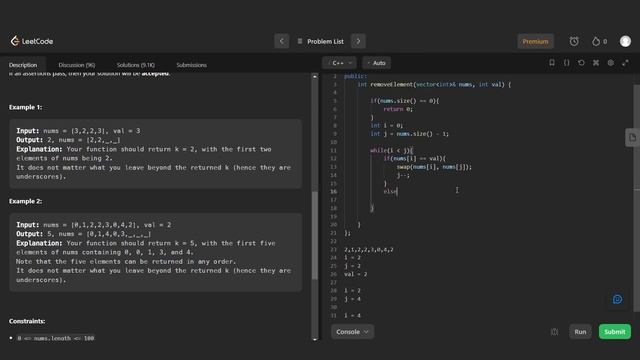Go to previous problem arrow
Screen dimensions: 640x360
[282, 41]
